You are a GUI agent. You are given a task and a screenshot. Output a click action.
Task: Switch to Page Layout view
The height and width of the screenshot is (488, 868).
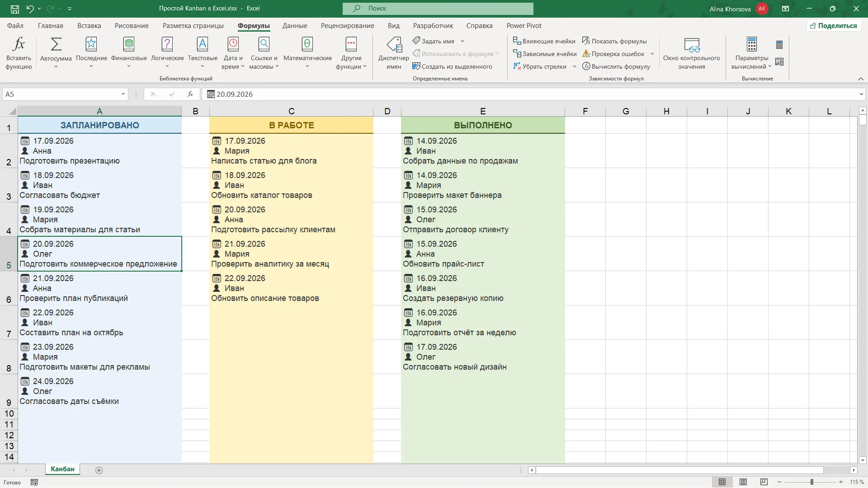point(743,482)
